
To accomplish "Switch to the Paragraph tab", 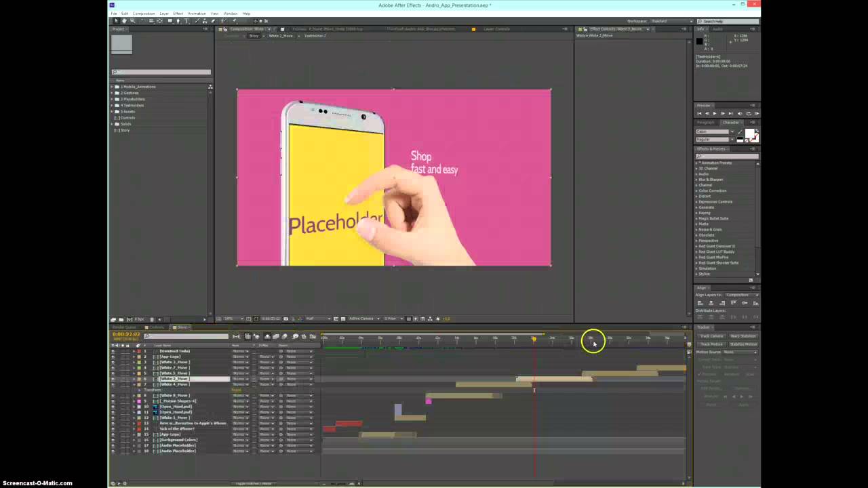I will click(705, 123).
